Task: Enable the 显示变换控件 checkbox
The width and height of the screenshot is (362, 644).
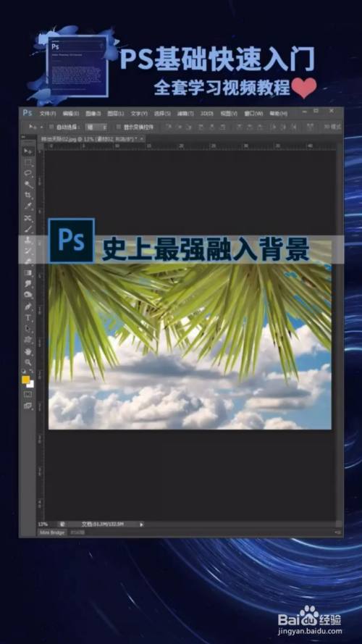Action: [x=119, y=127]
